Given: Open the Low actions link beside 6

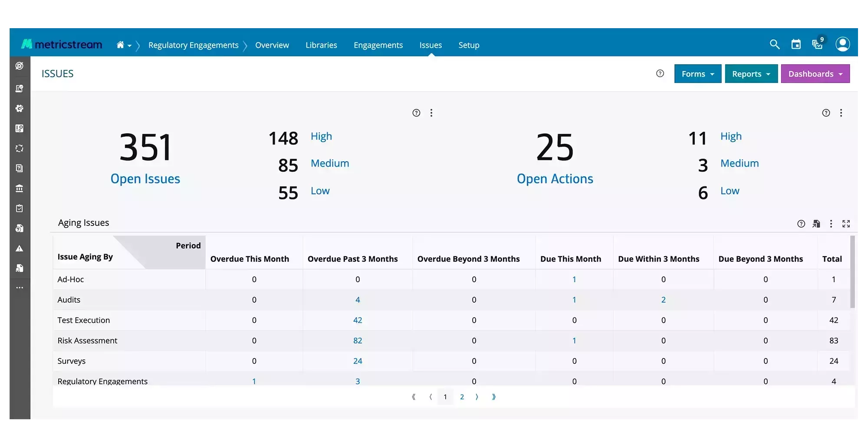Looking at the screenshot, I should pyautogui.click(x=730, y=191).
